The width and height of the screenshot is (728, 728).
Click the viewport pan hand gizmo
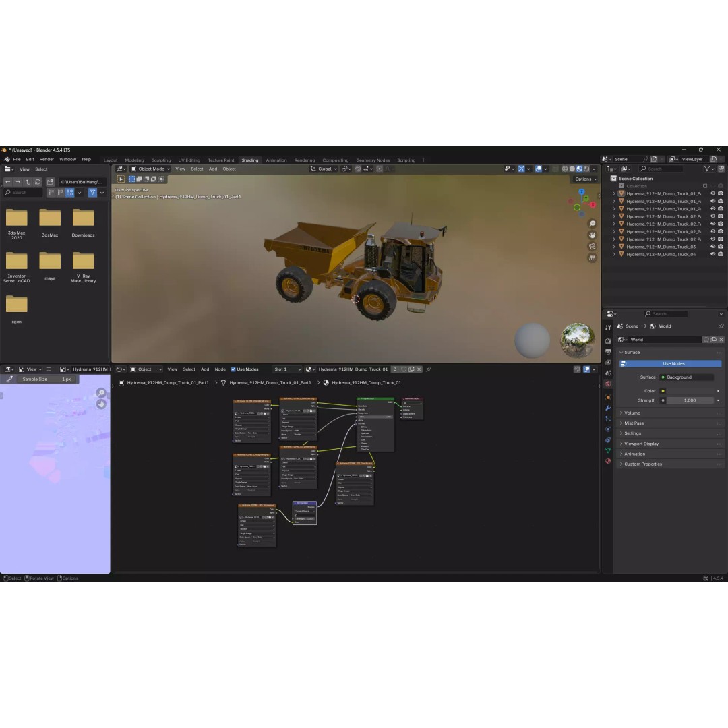click(x=592, y=235)
